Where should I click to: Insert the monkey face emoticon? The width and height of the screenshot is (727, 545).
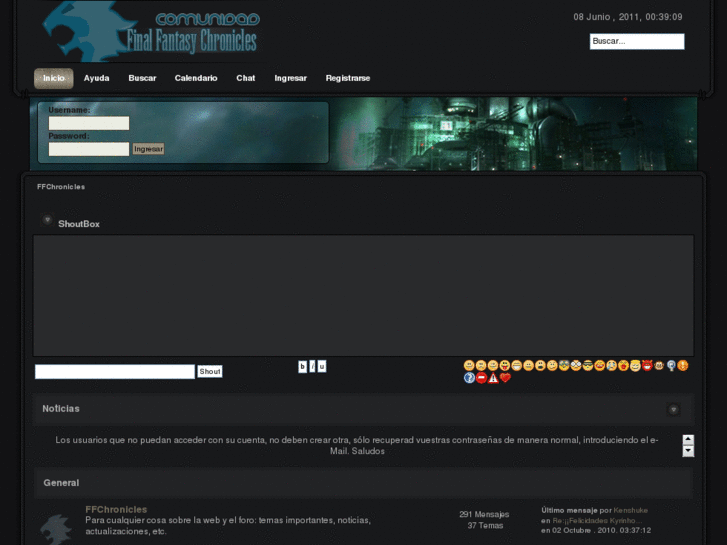[x=659, y=365]
